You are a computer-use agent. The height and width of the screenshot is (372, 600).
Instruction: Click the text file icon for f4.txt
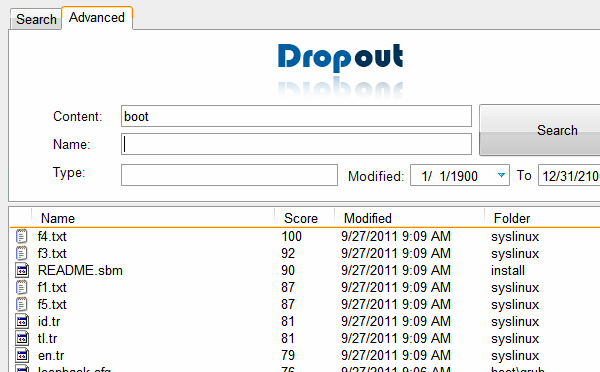pyautogui.click(x=22, y=236)
